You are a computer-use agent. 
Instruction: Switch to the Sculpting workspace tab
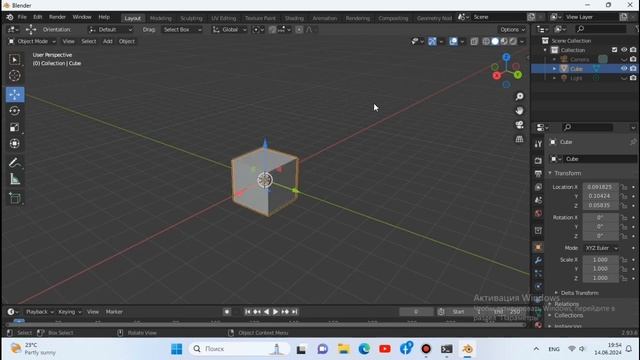[191, 18]
